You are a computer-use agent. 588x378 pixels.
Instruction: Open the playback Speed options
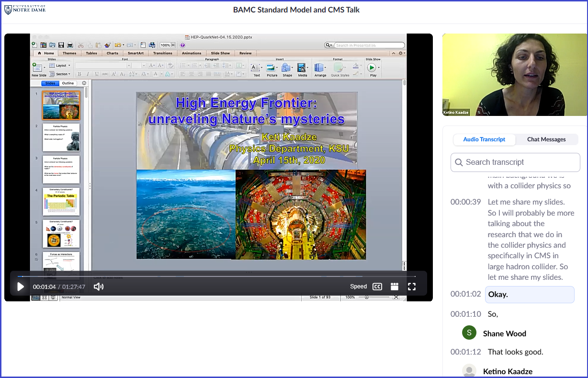click(x=358, y=286)
